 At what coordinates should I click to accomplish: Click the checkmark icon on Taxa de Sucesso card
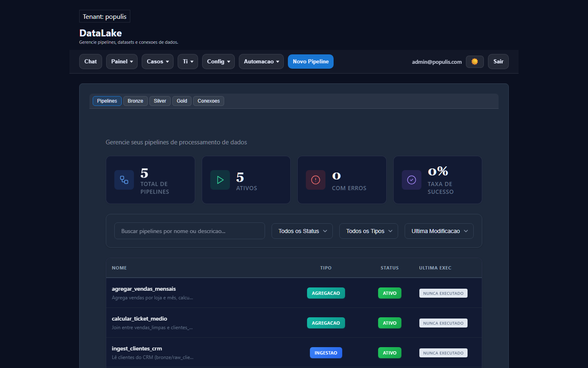[x=411, y=180]
